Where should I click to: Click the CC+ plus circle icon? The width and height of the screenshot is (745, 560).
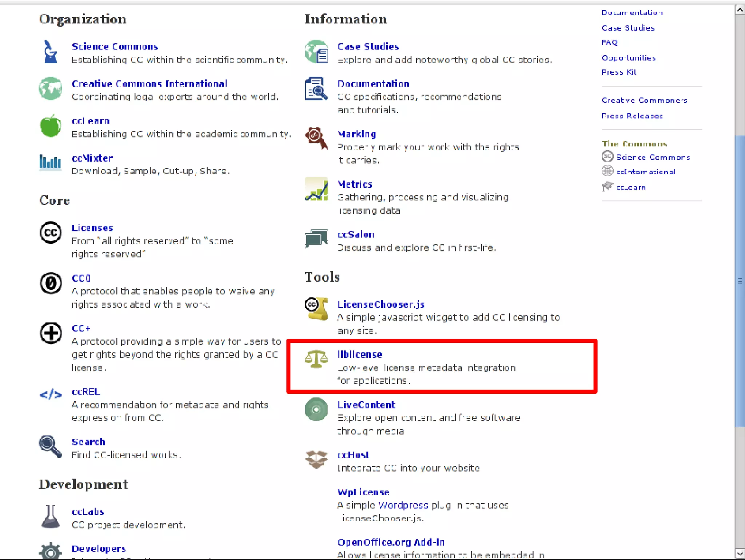(51, 333)
